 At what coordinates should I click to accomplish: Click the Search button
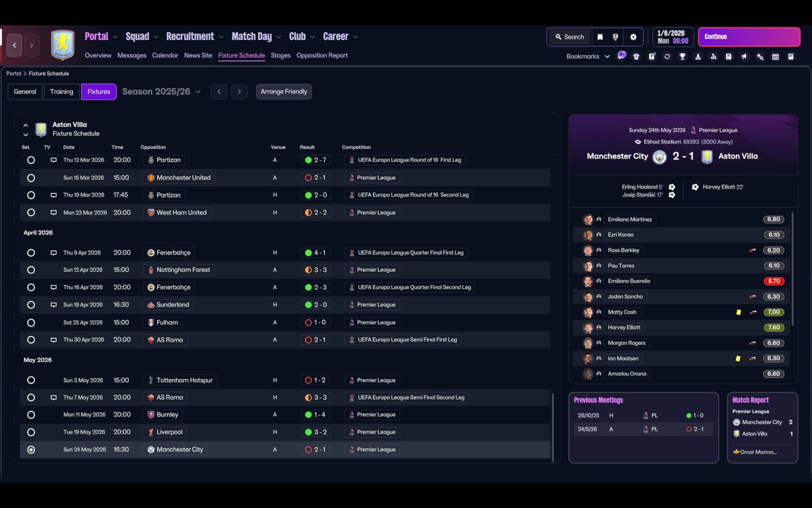pos(569,37)
